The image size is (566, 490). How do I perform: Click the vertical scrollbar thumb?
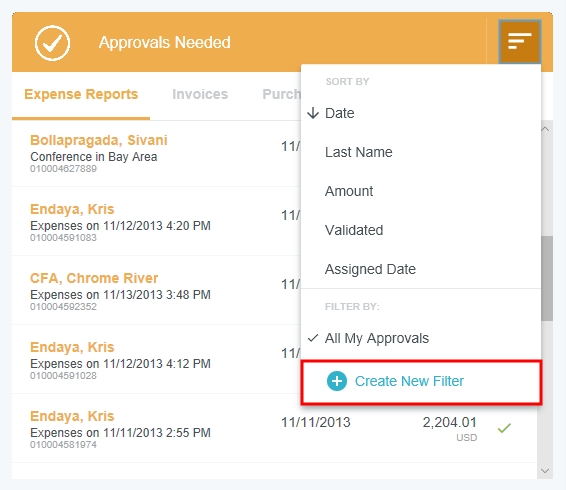pos(547,278)
